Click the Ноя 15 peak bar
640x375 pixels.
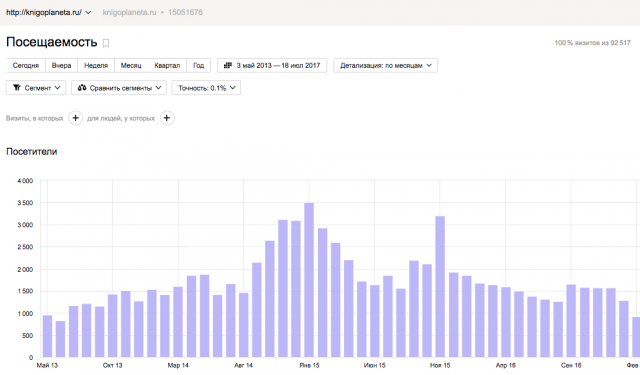coord(440,287)
